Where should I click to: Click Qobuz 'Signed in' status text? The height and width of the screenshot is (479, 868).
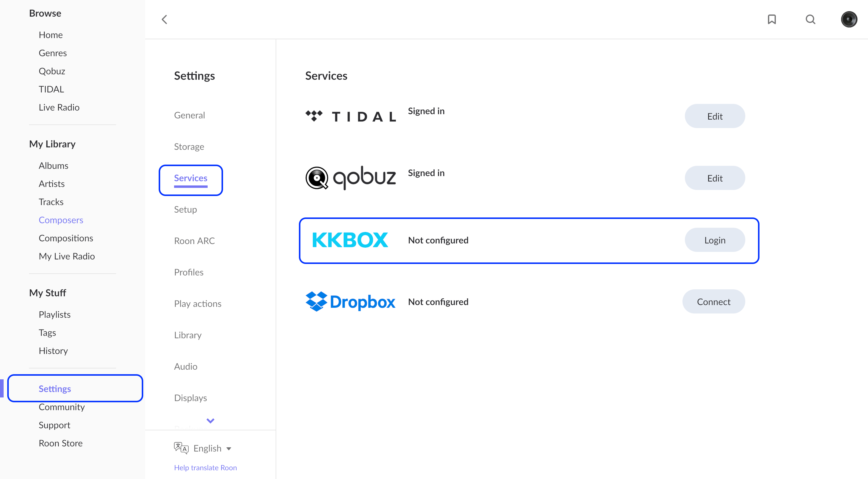pos(426,173)
